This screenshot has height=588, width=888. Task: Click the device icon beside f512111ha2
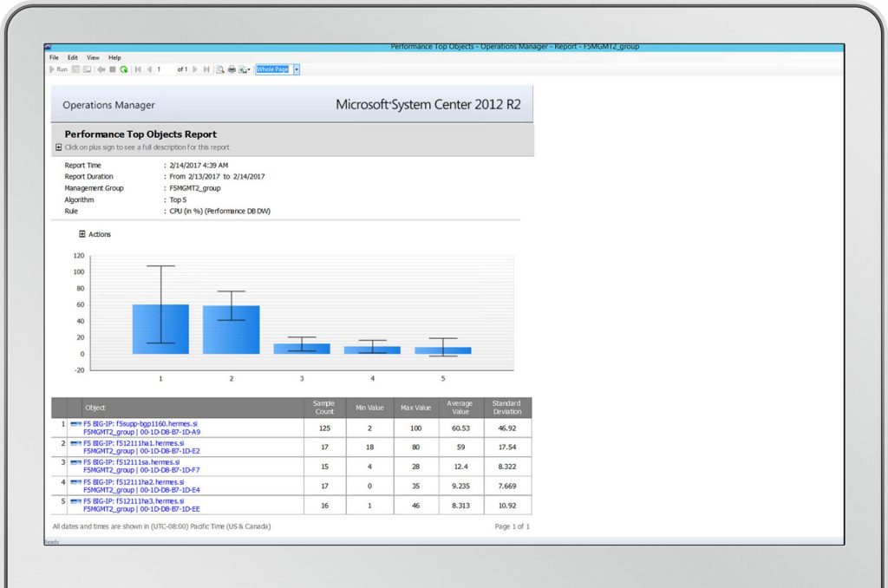click(x=76, y=482)
